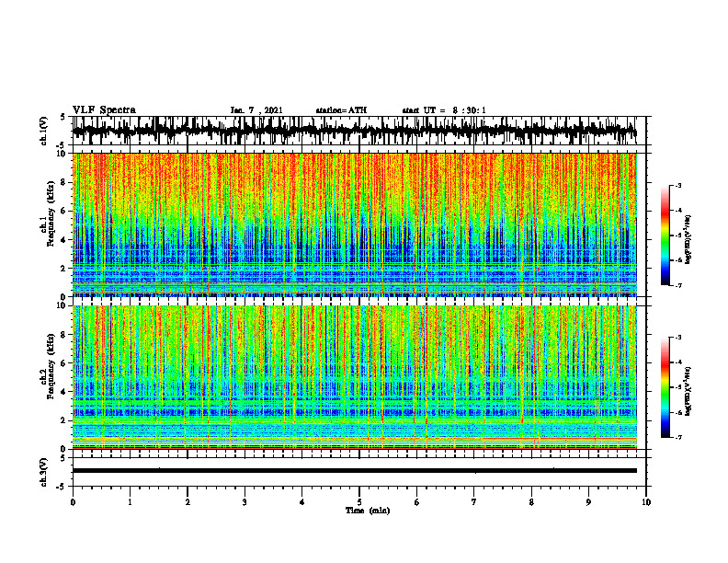This screenshot has height=563, width=728.
Task: Click the "10" frequency tick of ch.2 spectrogram
Action: click(63, 305)
